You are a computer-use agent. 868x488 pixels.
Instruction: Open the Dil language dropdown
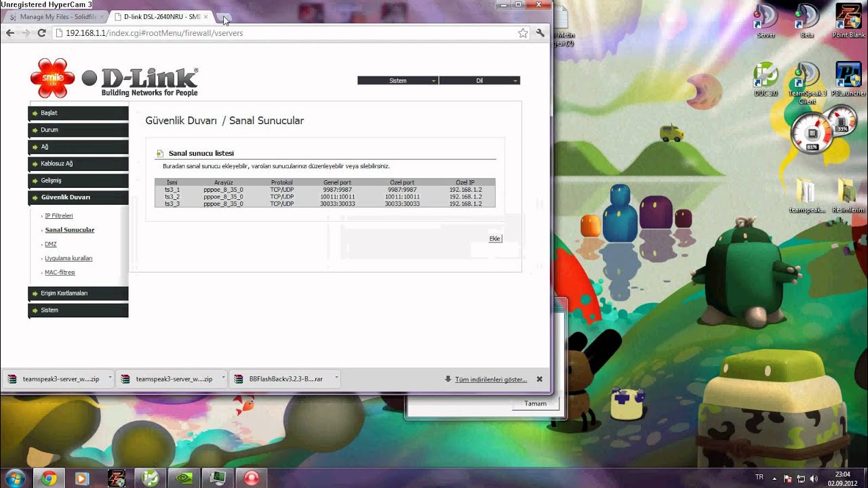pos(479,81)
